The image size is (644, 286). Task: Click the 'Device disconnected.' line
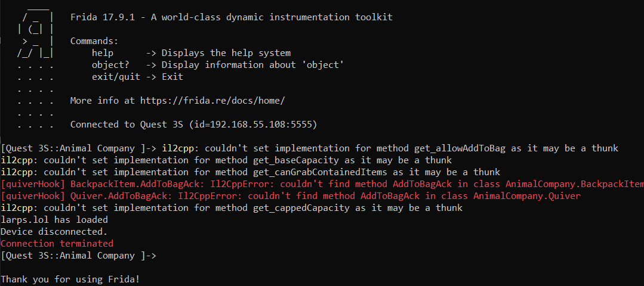54,232
